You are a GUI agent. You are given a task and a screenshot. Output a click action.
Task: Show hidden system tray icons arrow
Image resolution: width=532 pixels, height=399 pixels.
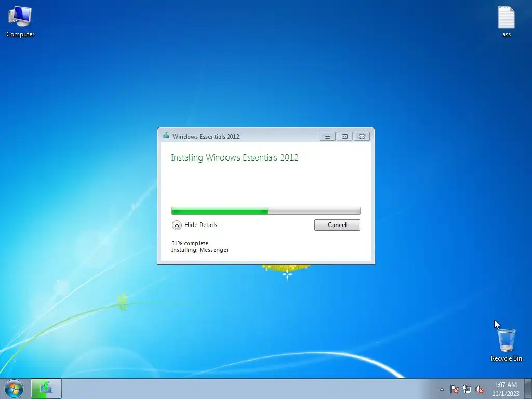(442, 389)
